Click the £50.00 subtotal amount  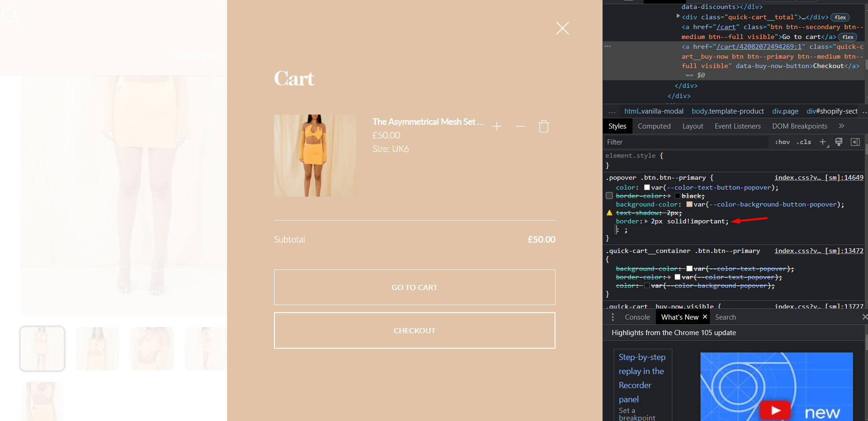tap(541, 239)
